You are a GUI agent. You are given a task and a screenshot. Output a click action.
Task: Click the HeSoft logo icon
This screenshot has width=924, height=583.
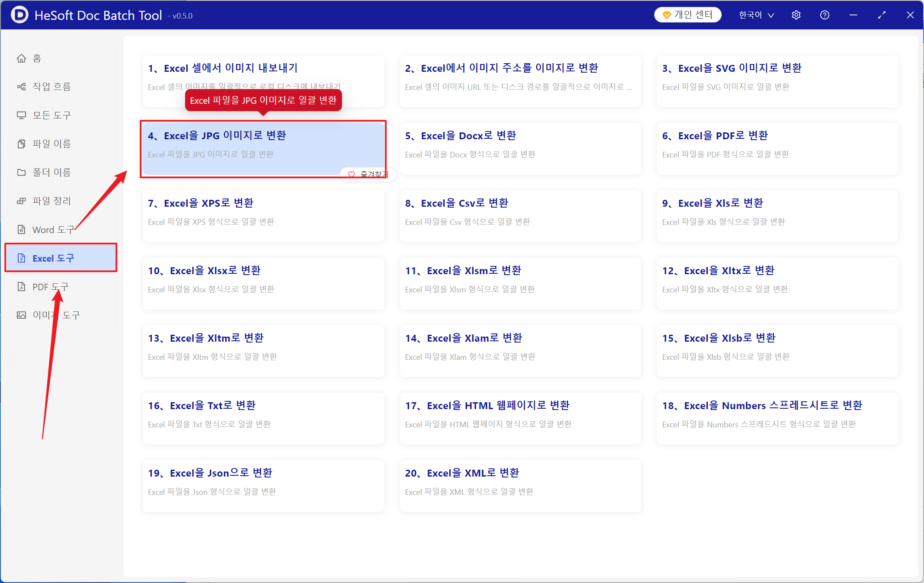[x=19, y=15]
